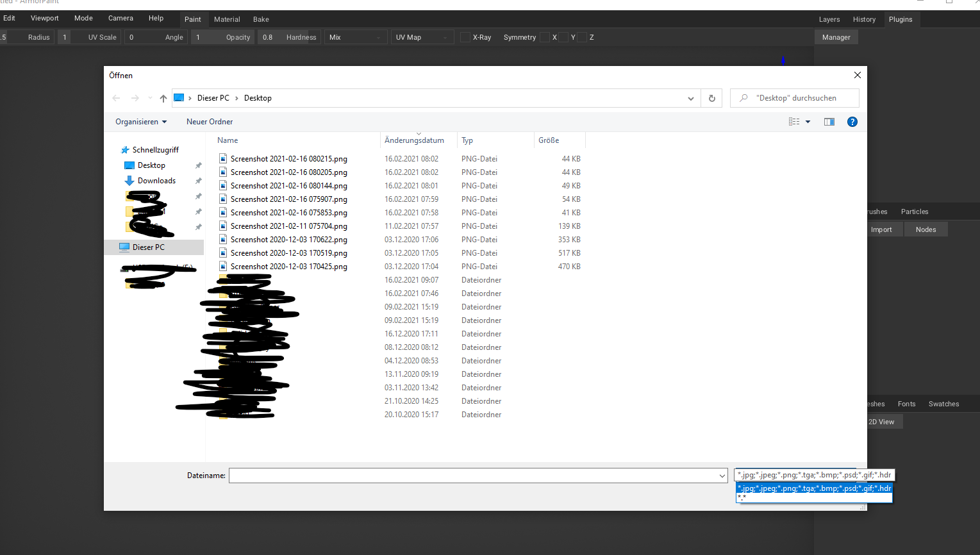Refresh the Desktop folder view
The image size is (980, 555).
point(711,97)
